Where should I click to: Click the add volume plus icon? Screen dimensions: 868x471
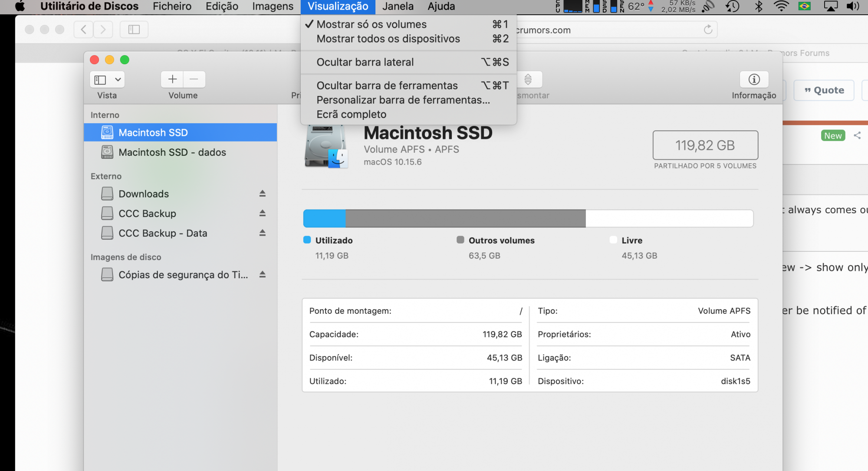coord(172,79)
